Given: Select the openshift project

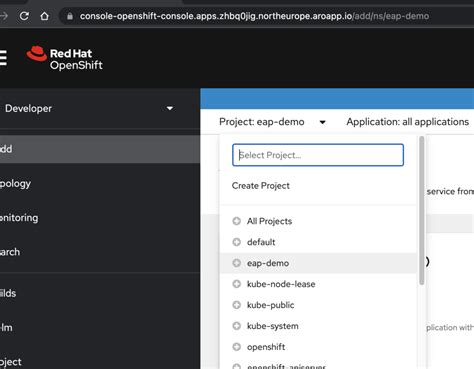Looking at the screenshot, I should click(266, 347).
